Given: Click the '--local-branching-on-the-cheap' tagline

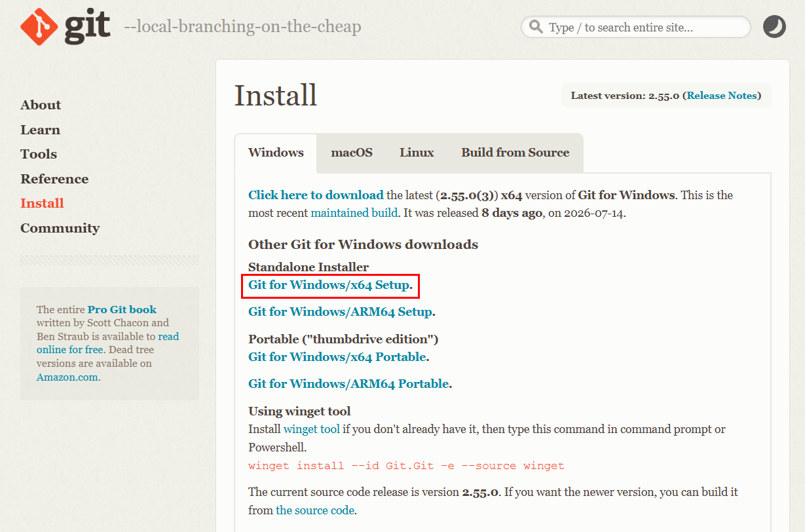Looking at the screenshot, I should [x=242, y=27].
